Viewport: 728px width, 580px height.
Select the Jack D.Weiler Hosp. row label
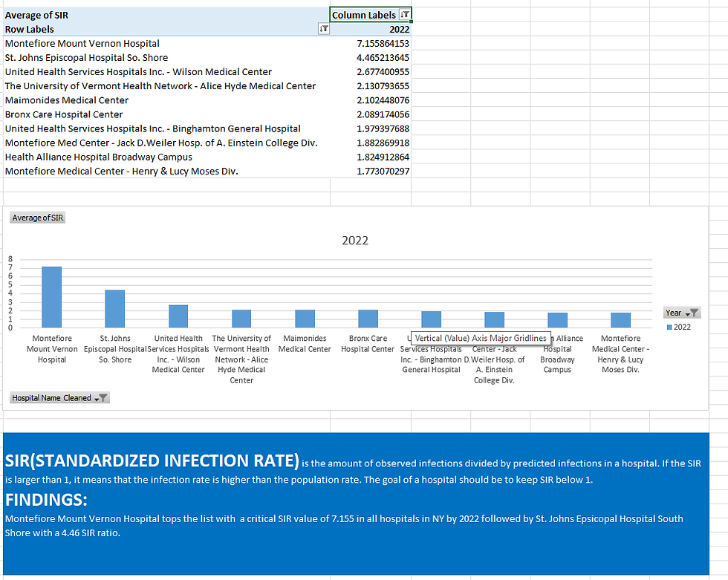[x=166, y=143]
